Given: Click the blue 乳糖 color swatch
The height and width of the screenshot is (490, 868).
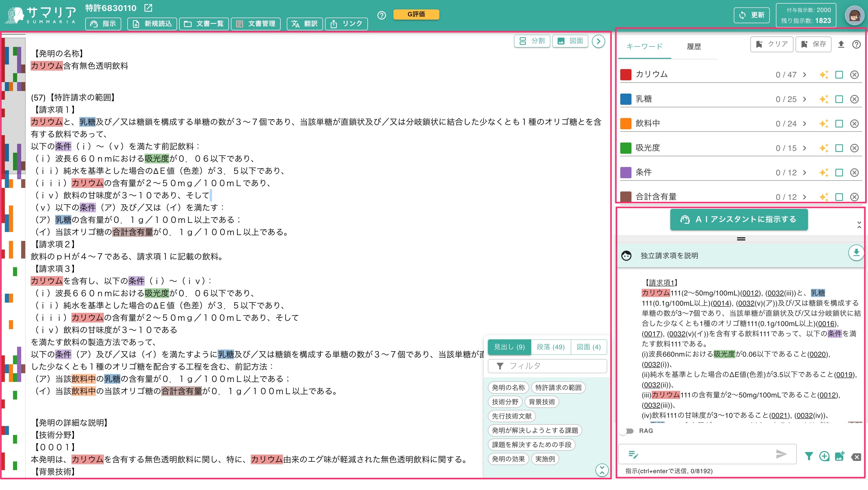Looking at the screenshot, I should click(626, 99).
